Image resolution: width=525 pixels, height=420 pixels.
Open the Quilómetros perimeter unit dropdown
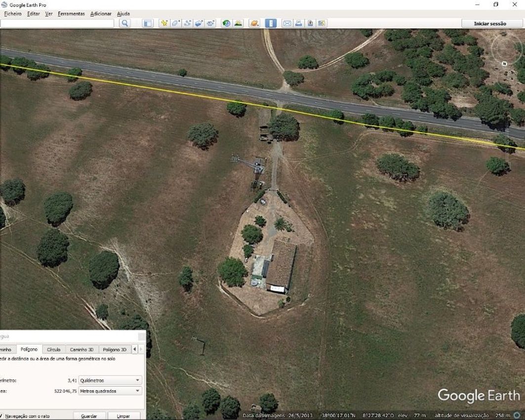tap(110, 380)
